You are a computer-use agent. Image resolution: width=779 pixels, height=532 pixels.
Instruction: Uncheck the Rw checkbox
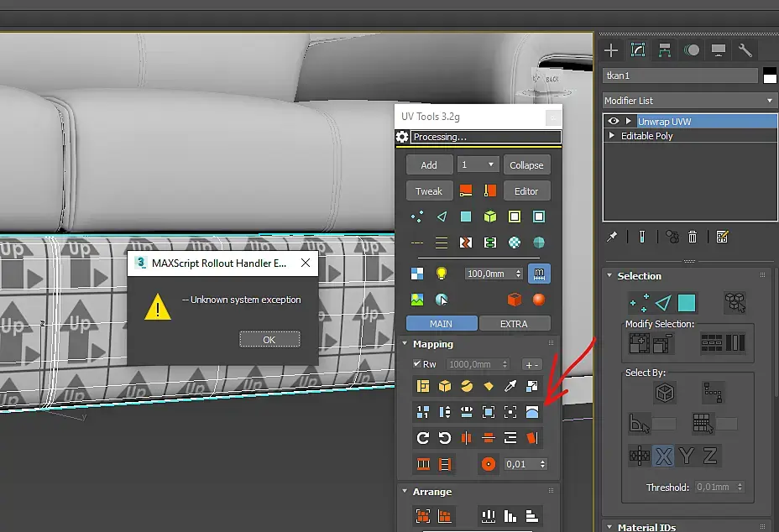417,363
